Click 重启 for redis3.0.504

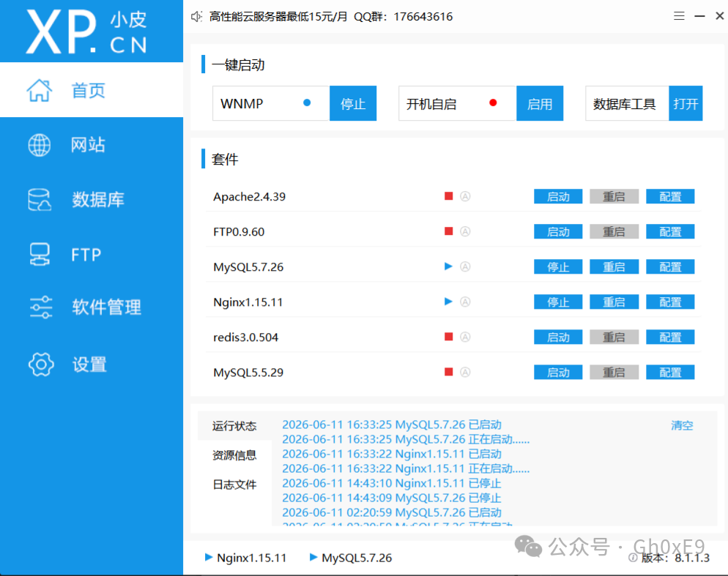click(614, 337)
